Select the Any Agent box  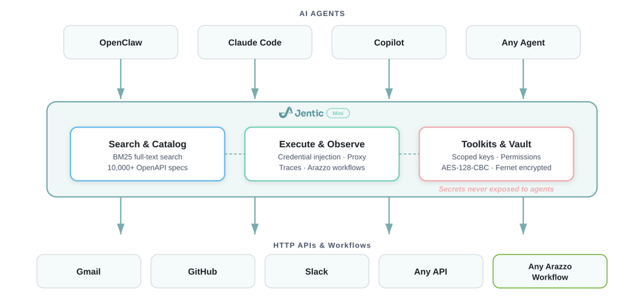[x=523, y=42]
